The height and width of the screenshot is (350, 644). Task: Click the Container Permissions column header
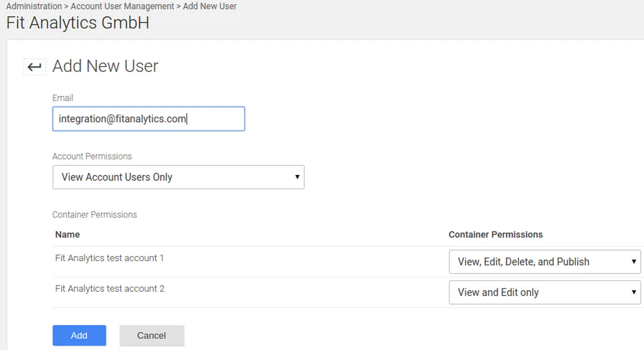(495, 235)
